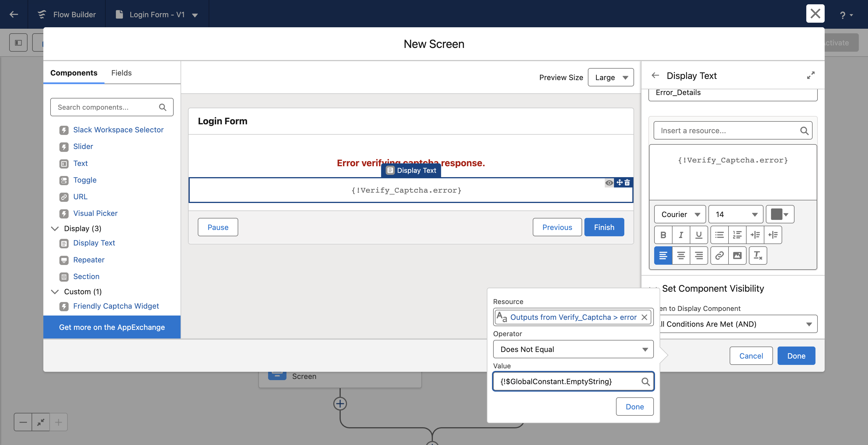Toggle the left panel sidebar icon
This screenshot has width=868, height=445.
[x=19, y=43]
